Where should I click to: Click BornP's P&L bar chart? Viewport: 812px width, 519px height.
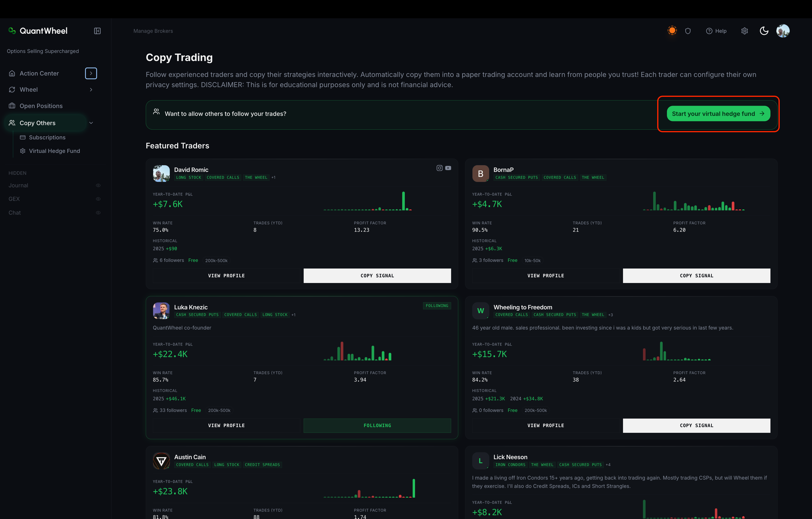point(694,201)
